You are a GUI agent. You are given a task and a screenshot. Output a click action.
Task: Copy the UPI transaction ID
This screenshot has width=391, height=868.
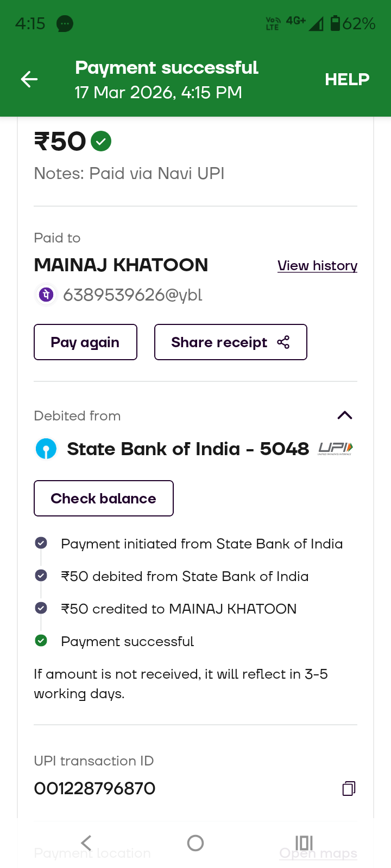click(349, 788)
